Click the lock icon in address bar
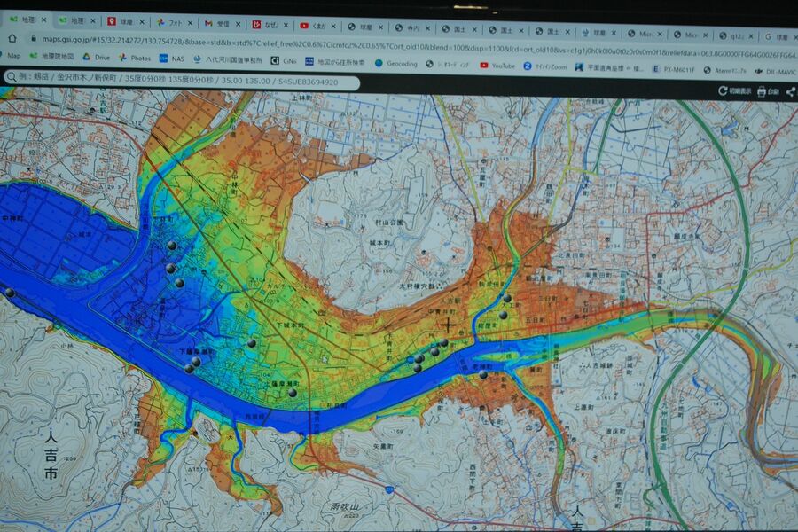The image size is (798, 532). [33, 39]
